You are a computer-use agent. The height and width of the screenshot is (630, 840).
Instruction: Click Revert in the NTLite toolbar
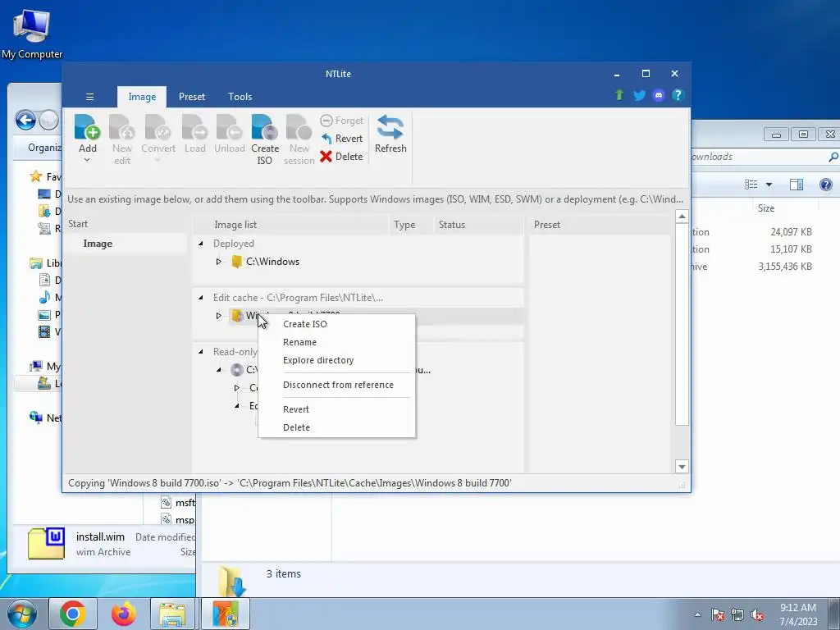pyautogui.click(x=342, y=139)
